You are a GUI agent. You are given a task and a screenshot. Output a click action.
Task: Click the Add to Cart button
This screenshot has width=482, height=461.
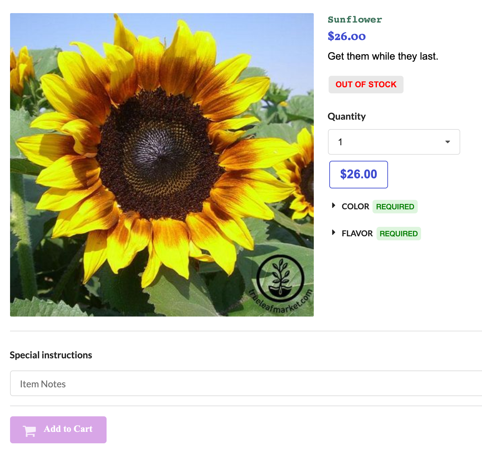(58, 429)
